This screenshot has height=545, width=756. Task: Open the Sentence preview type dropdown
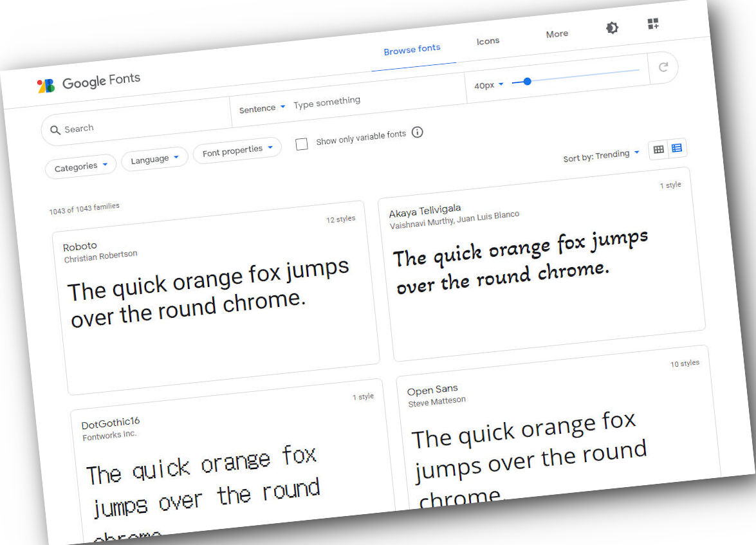tap(262, 108)
